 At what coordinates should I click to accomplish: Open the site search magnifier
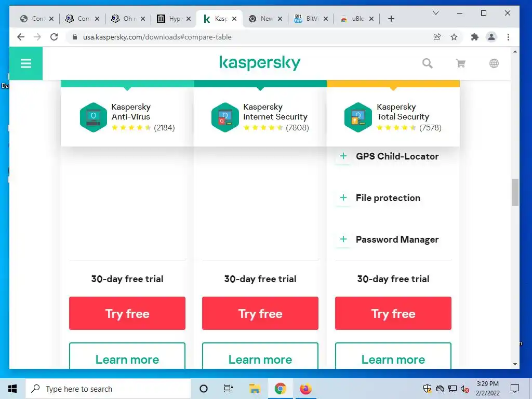[427, 63]
